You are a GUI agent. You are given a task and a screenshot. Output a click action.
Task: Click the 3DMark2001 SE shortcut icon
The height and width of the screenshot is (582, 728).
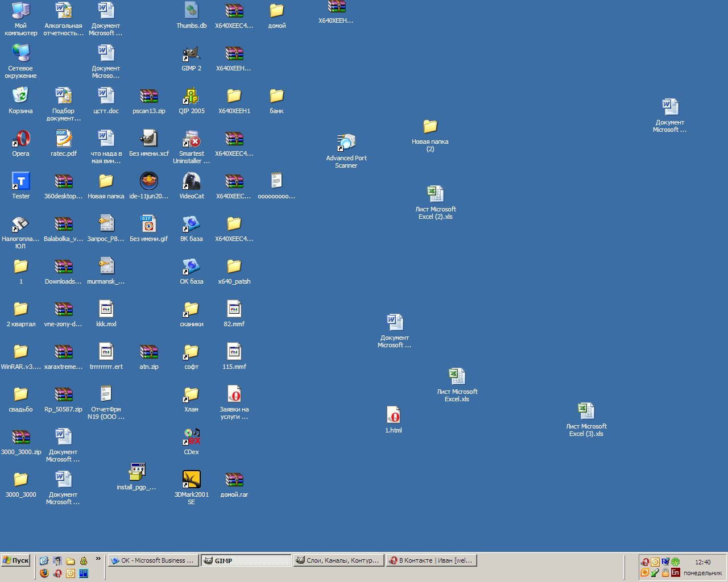click(192, 480)
